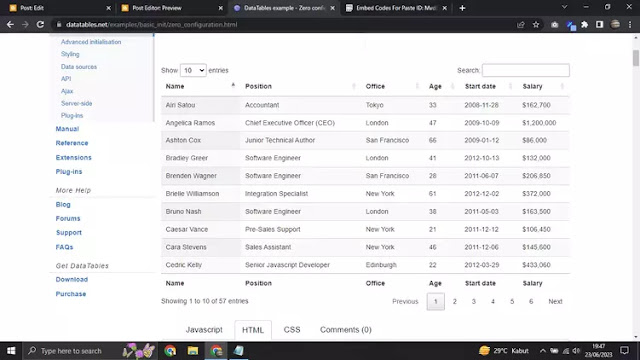Open the Purchase sidebar link
Screen dimensions: 640x360
(x=71, y=294)
